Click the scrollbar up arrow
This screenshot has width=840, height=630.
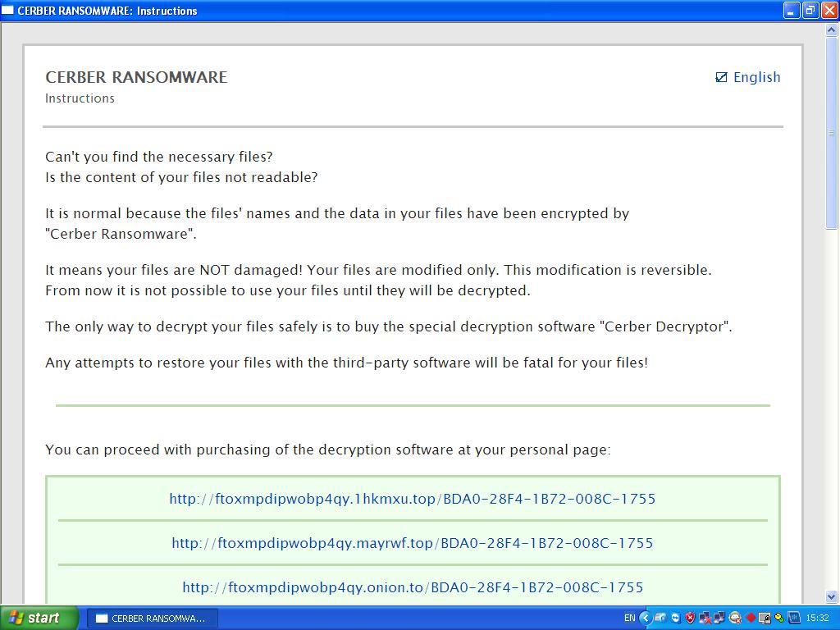click(x=832, y=30)
